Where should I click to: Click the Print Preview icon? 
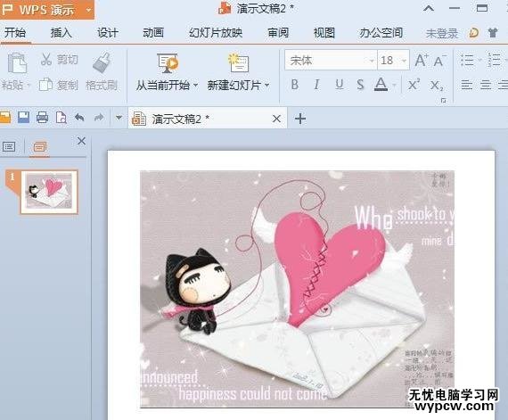[x=61, y=118]
